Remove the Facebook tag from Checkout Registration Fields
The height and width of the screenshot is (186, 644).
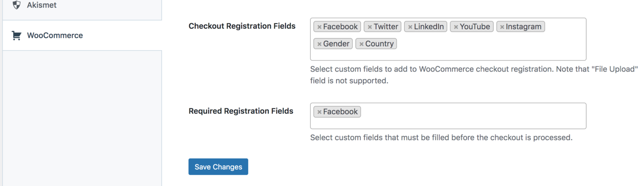[x=319, y=27]
